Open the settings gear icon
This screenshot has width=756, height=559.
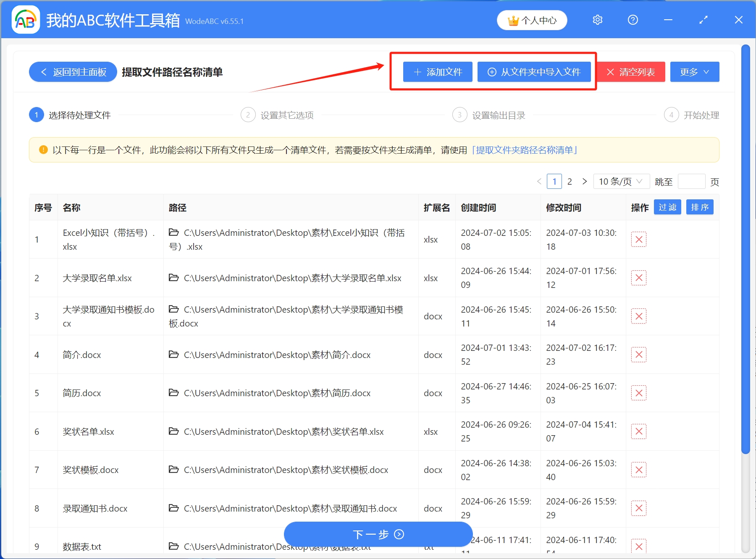click(597, 20)
